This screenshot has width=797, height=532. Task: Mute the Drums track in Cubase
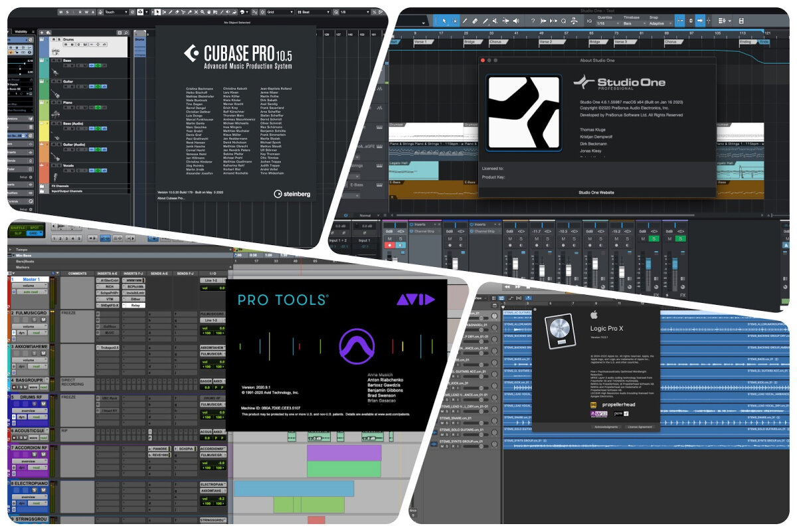point(53,40)
